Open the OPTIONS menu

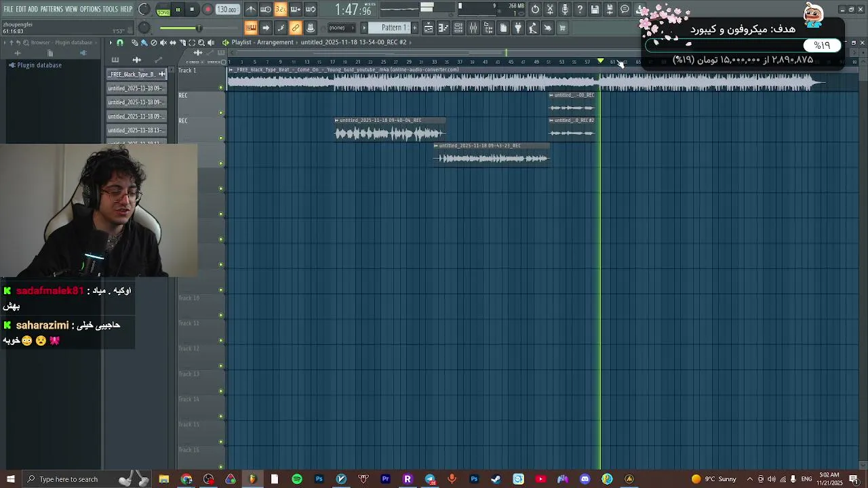point(90,9)
